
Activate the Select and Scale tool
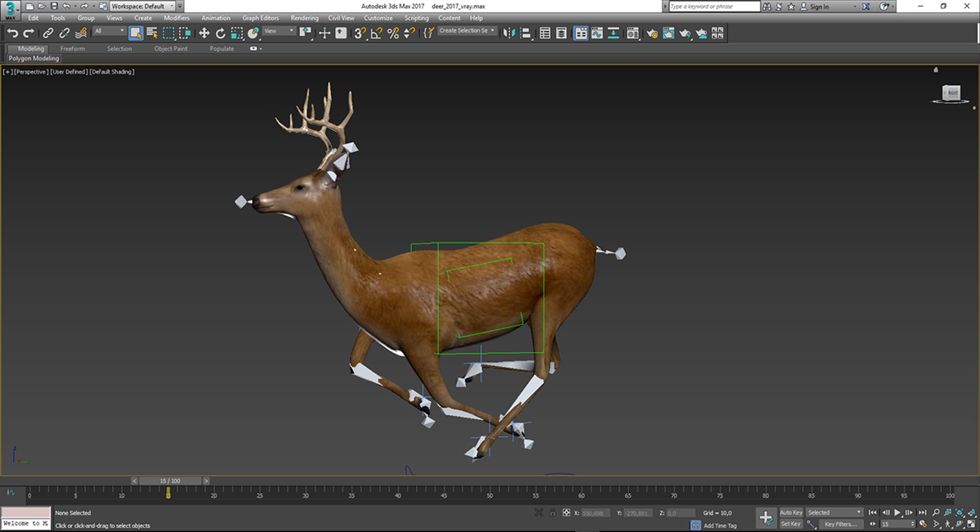pos(237,33)
